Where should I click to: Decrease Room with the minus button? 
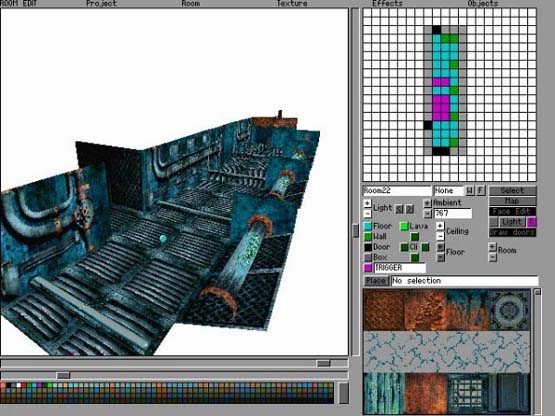pyautogui.click(x=492, y=257)
